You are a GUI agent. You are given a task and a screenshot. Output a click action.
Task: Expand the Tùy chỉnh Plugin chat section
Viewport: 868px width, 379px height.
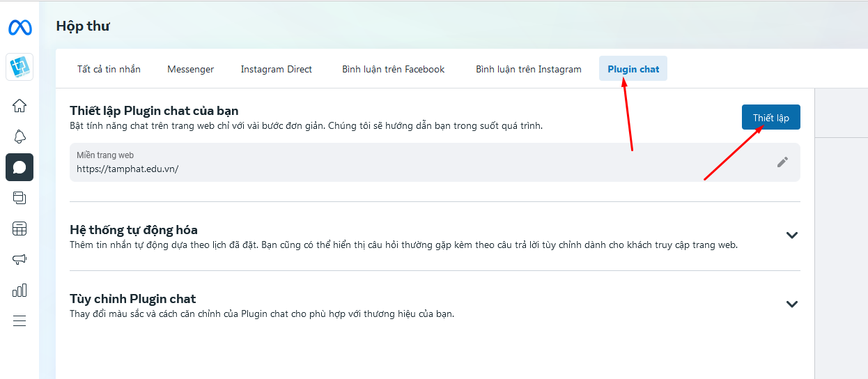791,304
